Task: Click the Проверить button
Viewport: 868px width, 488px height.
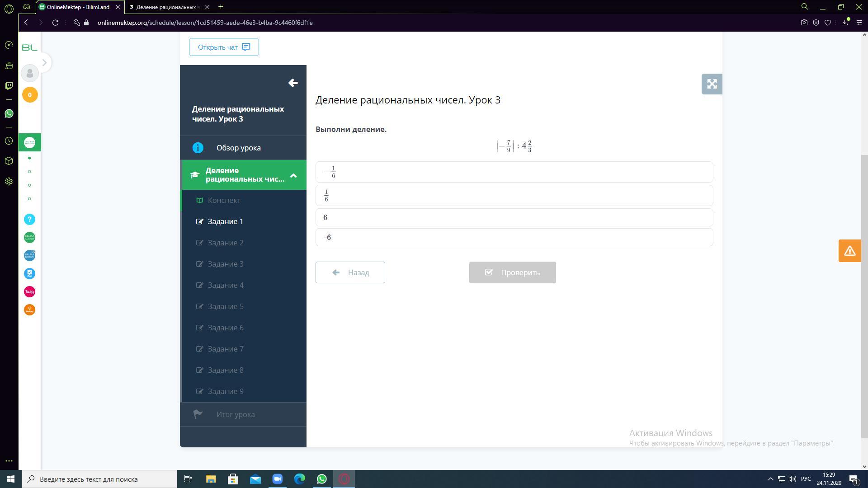Action: pyautogui.click(x=512, y=272)
